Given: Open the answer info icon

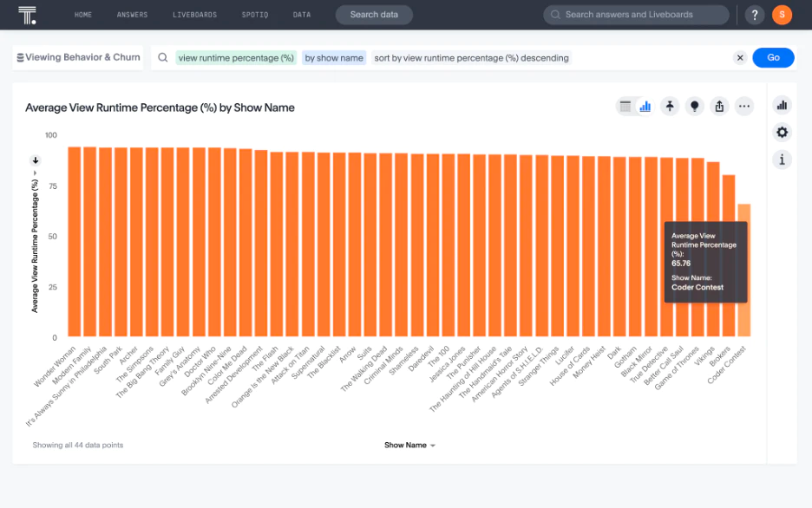Looking at the screenshot, I should [x=782, y=160].
